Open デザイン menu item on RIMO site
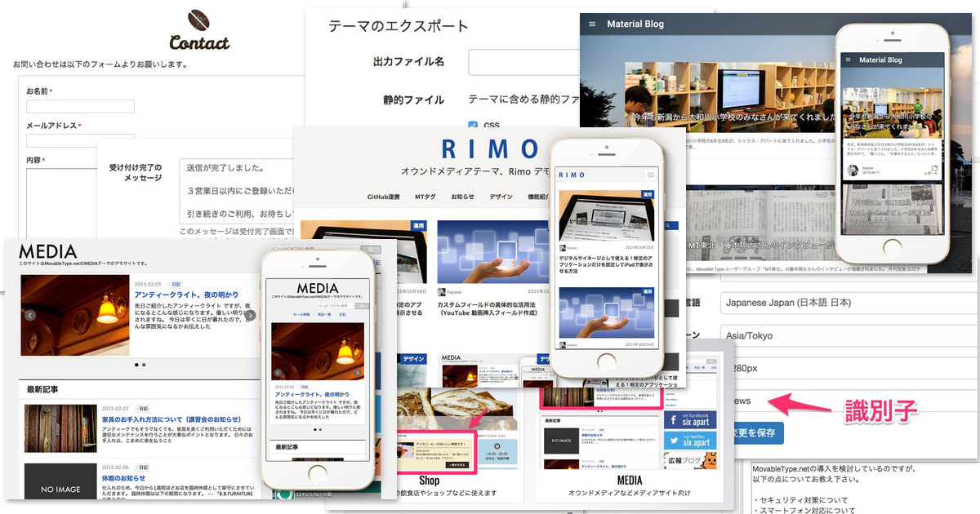Viewport: 980px width, 514px height. 501,197
